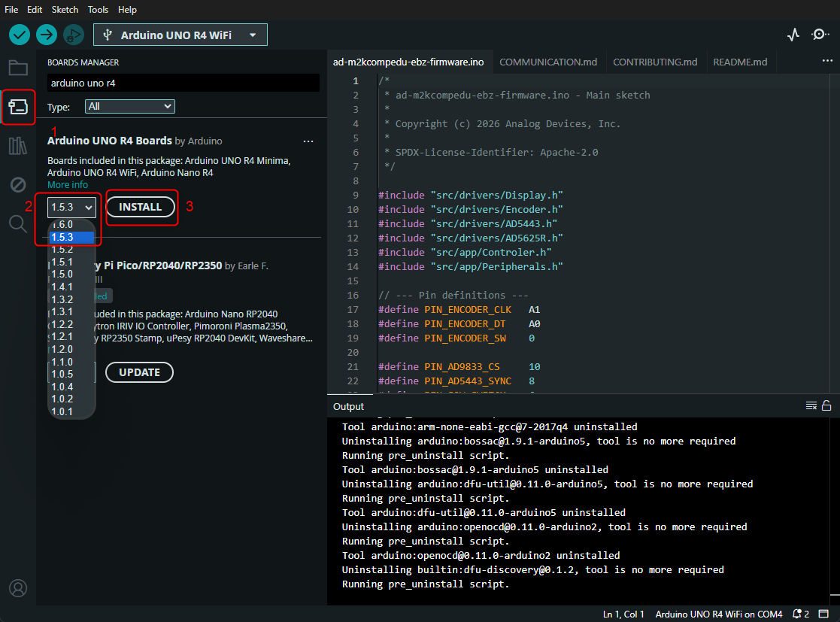Image resolution: width=840 pixels, height=622 pixels.
Task: Switch to the COMMUNICATION.md tab
Action: [548, 62]
